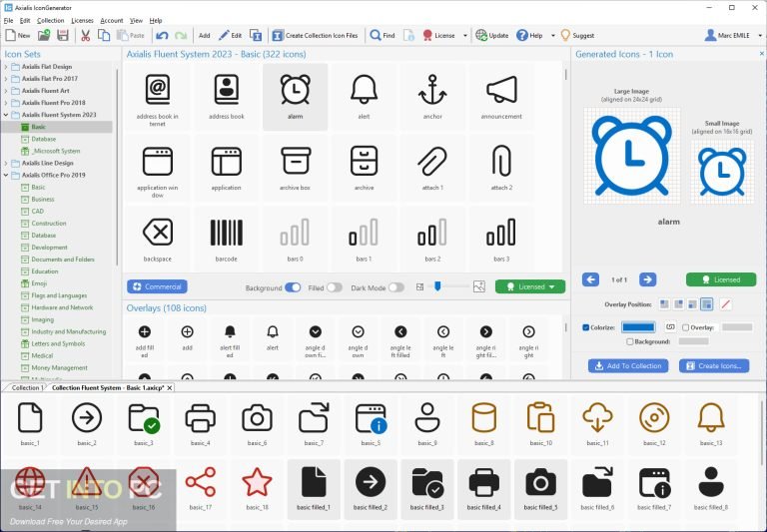Click the New document toolbar icon
767x532 pixels.
(x=18, y=35)
